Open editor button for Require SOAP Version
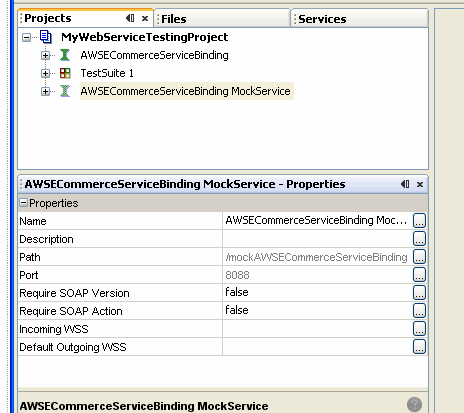Screen dimensions: 464x413 pos(419,293)
